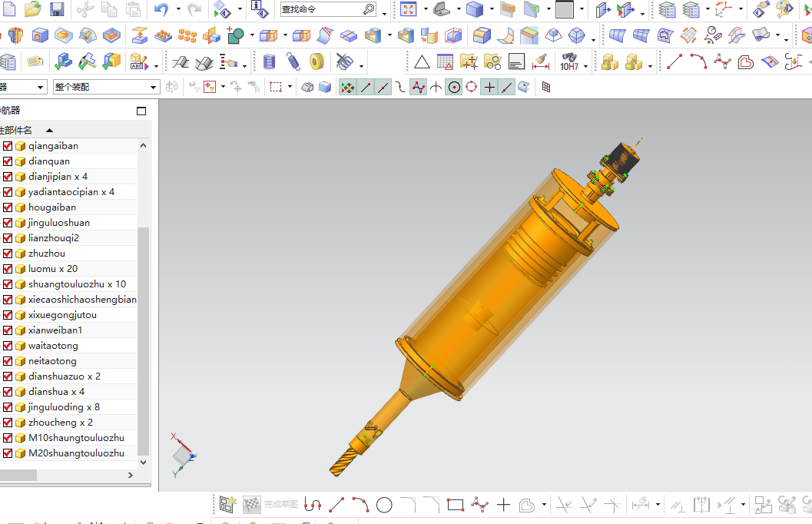Image resolution: width=812 pixels, height=524 pixels.
Task: Select the row dianshua x 4
Action: tap(68, 391)
